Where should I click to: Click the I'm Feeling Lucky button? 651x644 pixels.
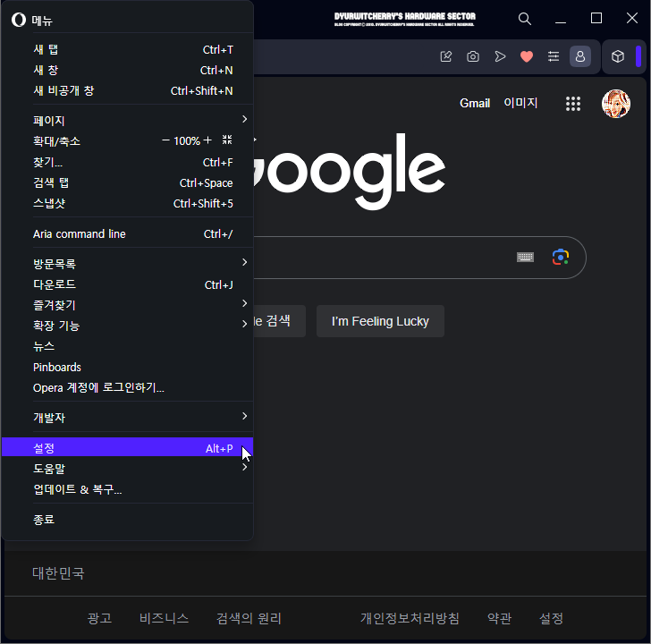pos(380,321)
